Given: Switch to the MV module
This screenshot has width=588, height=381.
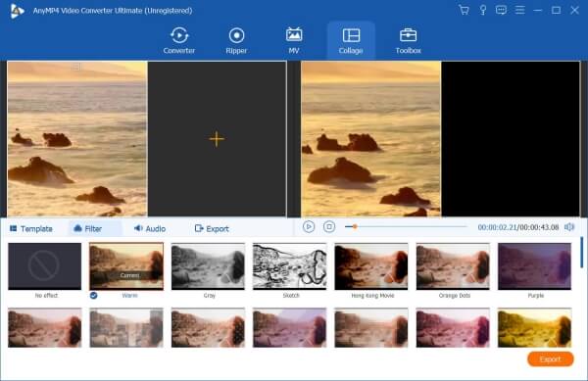Looking at the screenshot, I should click(294, 40).
